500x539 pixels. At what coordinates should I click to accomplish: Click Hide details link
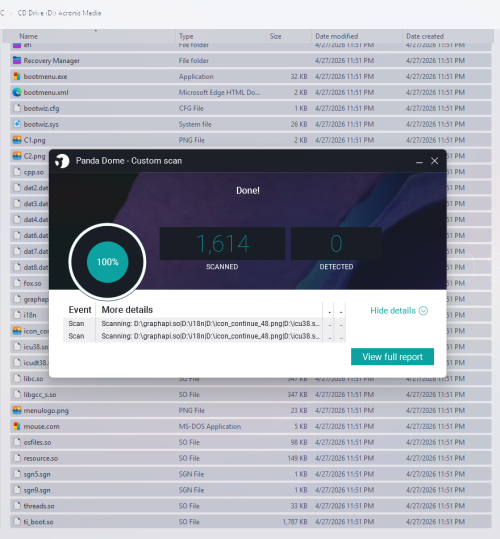(393, 311)
